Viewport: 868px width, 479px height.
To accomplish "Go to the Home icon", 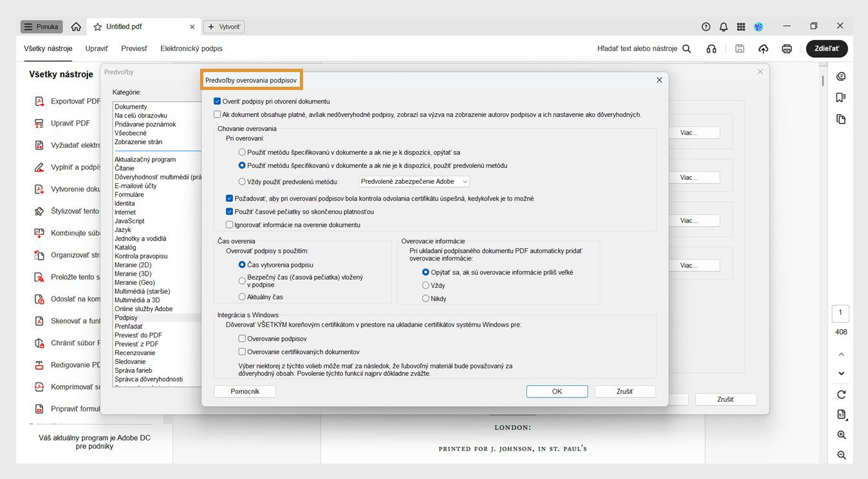I will pos(76,26).
